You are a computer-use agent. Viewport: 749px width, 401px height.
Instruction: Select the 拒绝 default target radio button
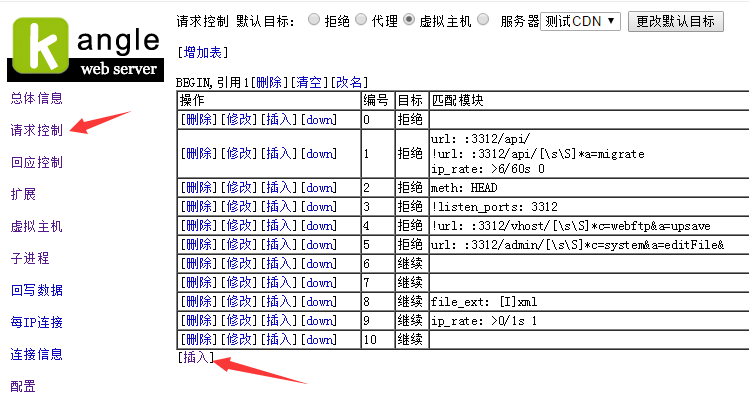pos(315,20)
